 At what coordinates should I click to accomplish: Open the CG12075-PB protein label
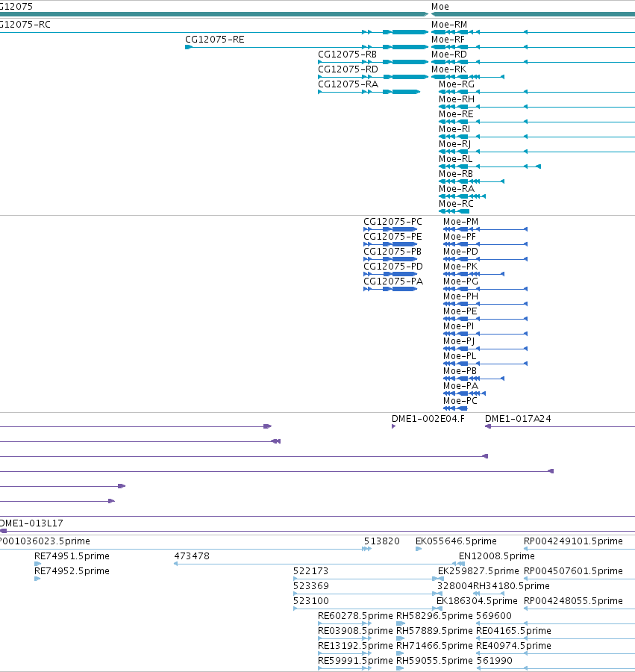(392, 252)
